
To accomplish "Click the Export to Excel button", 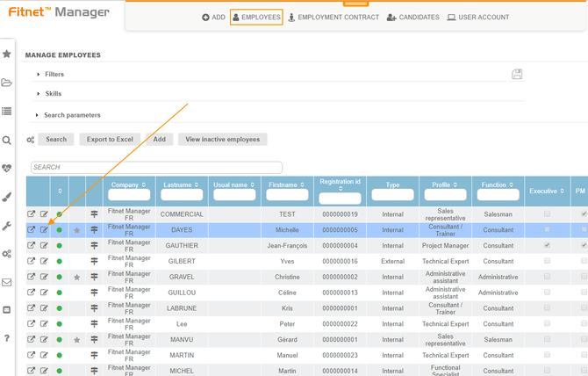I will tap(108, 139).
